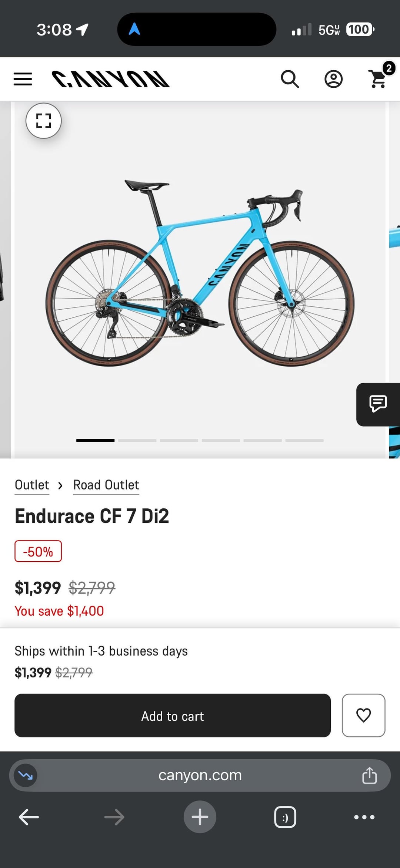Image resolution: width=400 pixels, height=868 pixels.
Task: Click the Add to cart button
Action: point(173,715)
